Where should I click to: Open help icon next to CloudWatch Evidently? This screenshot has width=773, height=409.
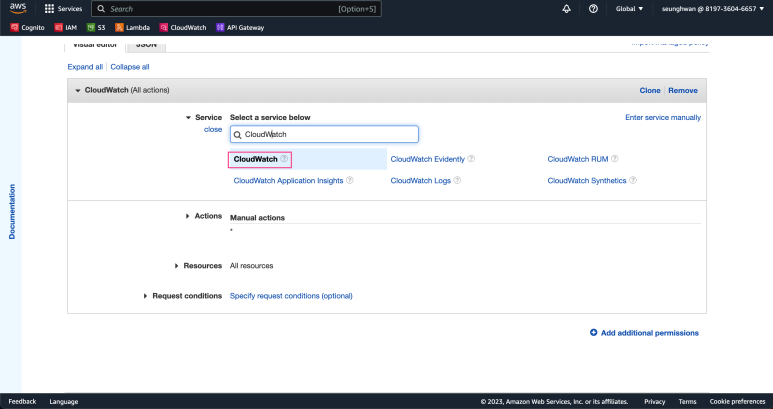(471, 159)
